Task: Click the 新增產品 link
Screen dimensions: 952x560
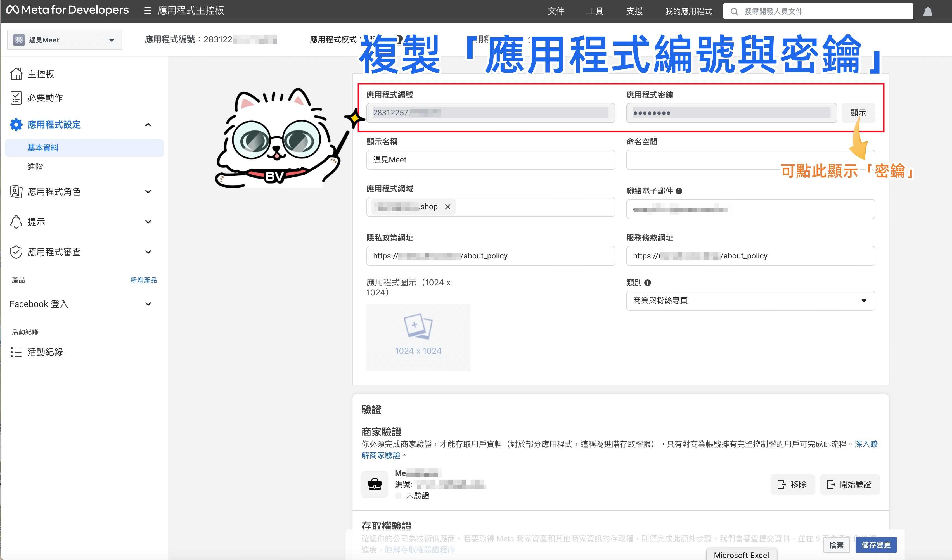Action: point(143,280)
